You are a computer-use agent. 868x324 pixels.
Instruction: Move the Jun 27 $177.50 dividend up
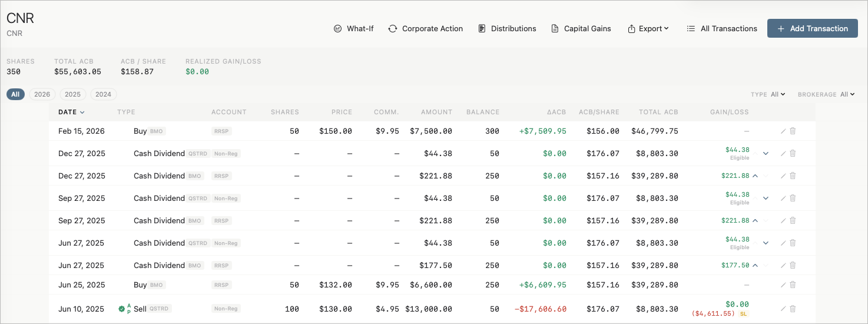[x=755, y=265]
